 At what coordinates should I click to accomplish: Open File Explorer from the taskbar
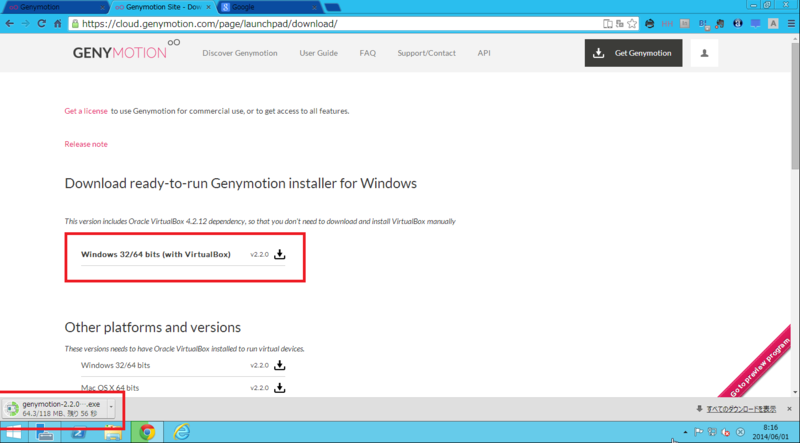pos(113,432)
